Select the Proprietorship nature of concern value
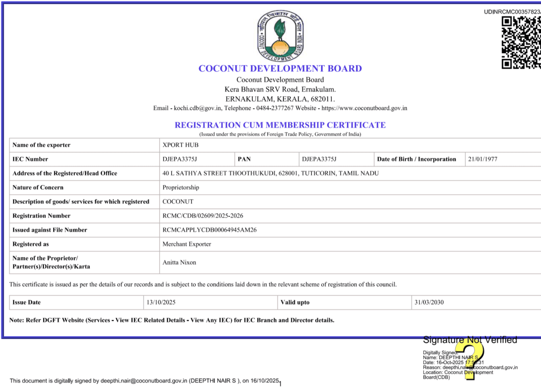 (x=181, y=188)
